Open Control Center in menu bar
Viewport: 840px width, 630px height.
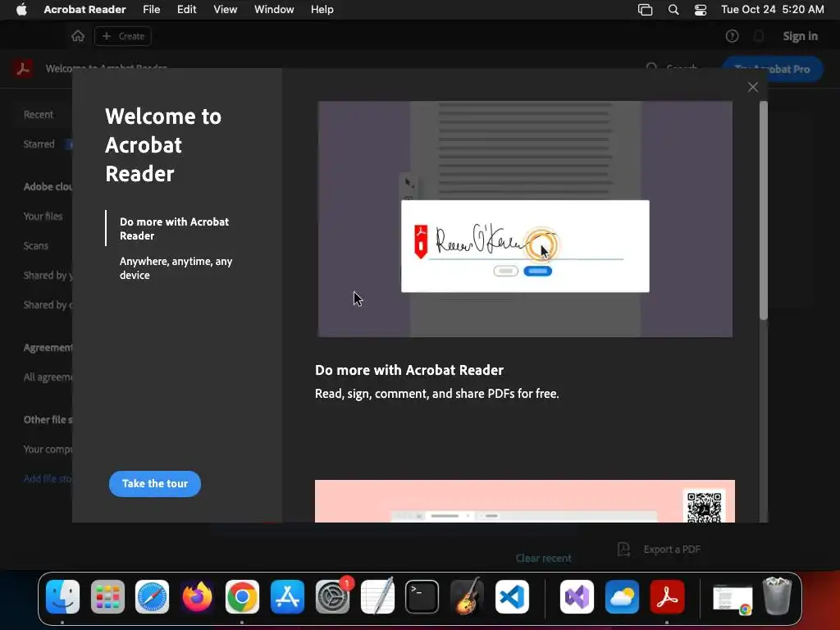[x=701, y=10]
